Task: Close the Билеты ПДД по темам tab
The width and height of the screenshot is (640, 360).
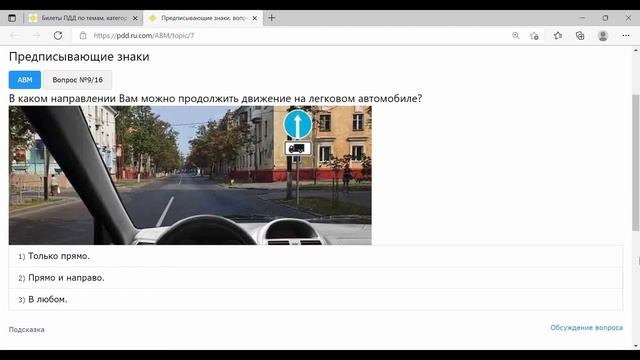Action: pyautogui.click(x=135, y=18)
